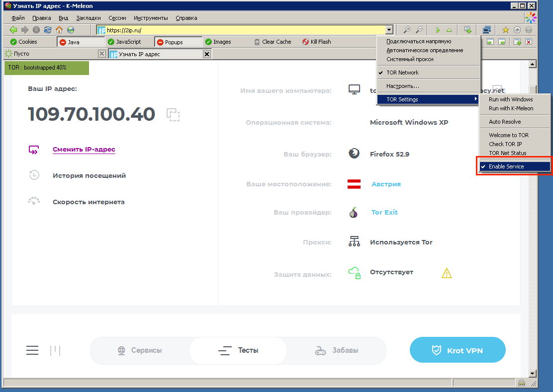Click the hamburger menu icon at page bottom
The height and width of the screenshot is (392, 553).
click(32, 350)
